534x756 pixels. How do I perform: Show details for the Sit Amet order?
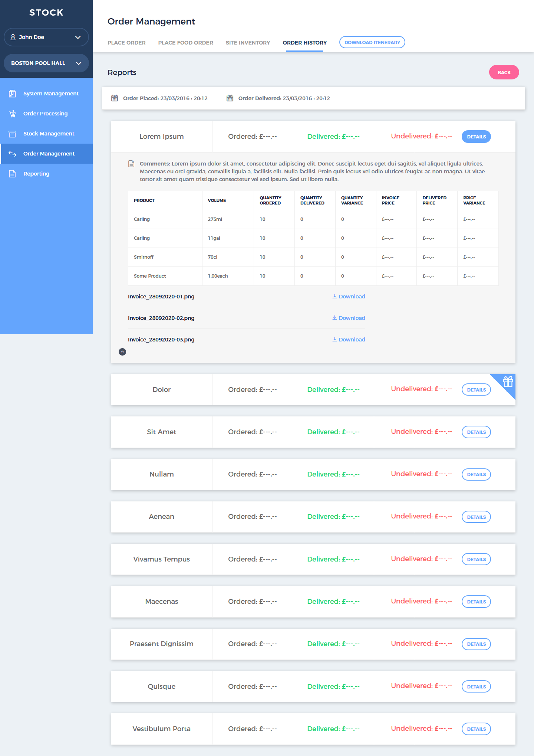point(476,432)
